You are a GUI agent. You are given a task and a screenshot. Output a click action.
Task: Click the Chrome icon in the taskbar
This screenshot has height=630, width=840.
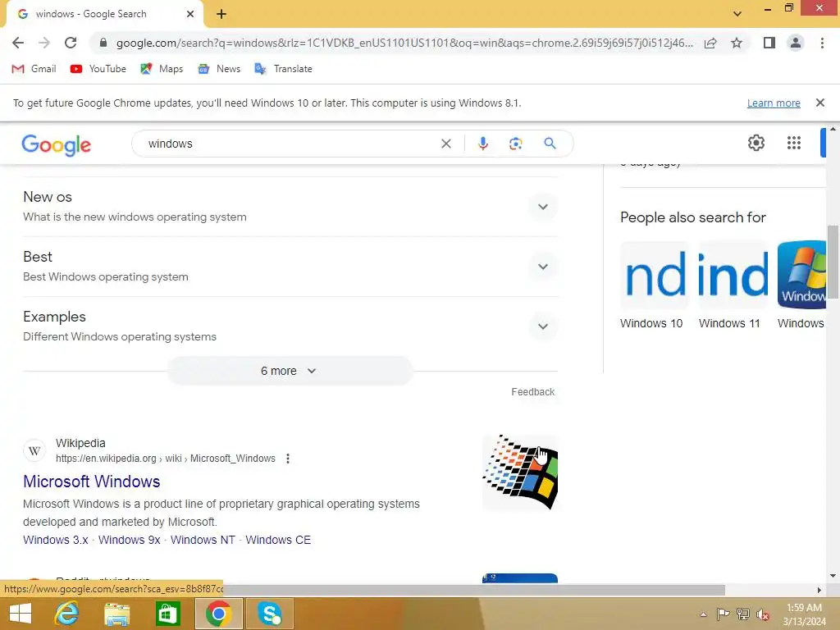(x=218, y=614)
